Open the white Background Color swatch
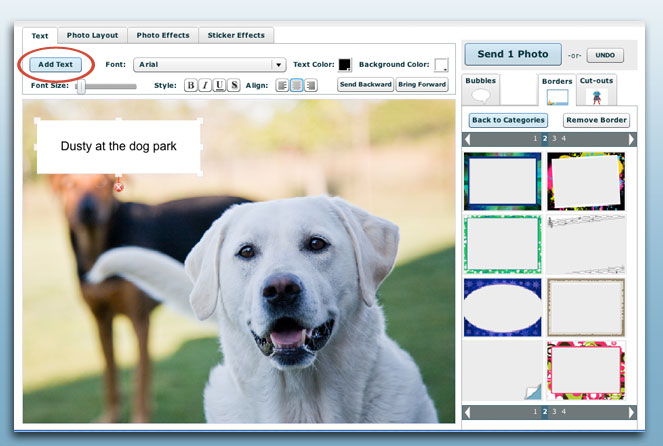 (x=441, y=65)
